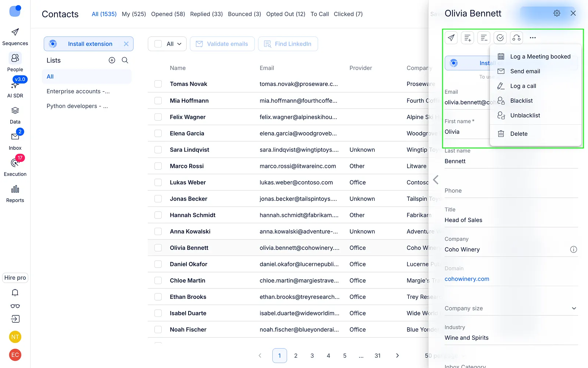
Task: Select Delete in the actions menu
Action: point(535,134)
